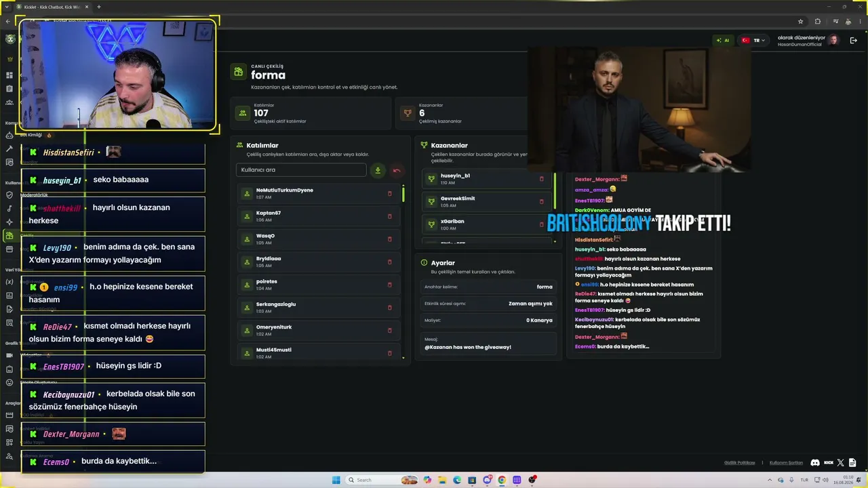Select the forma keyword value in Ayarlar
This screenshot has height=488, width=868.
pyautogui.click(x=545, y=287)
